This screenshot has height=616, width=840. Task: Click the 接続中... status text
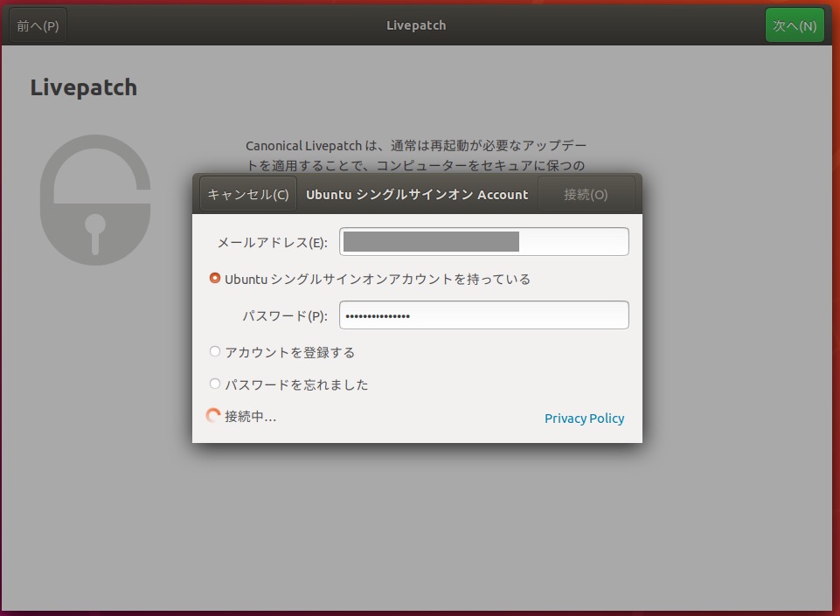[250, 416]
